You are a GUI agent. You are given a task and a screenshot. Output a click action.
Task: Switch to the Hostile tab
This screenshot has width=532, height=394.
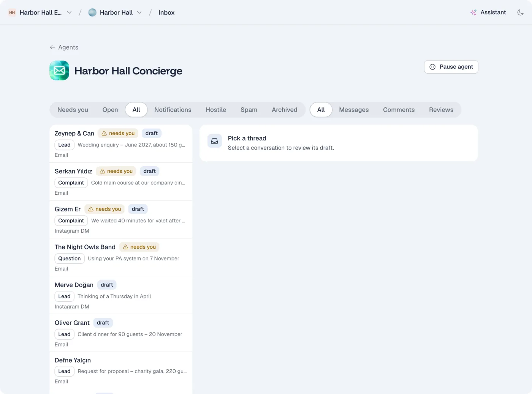click(216, 110)
